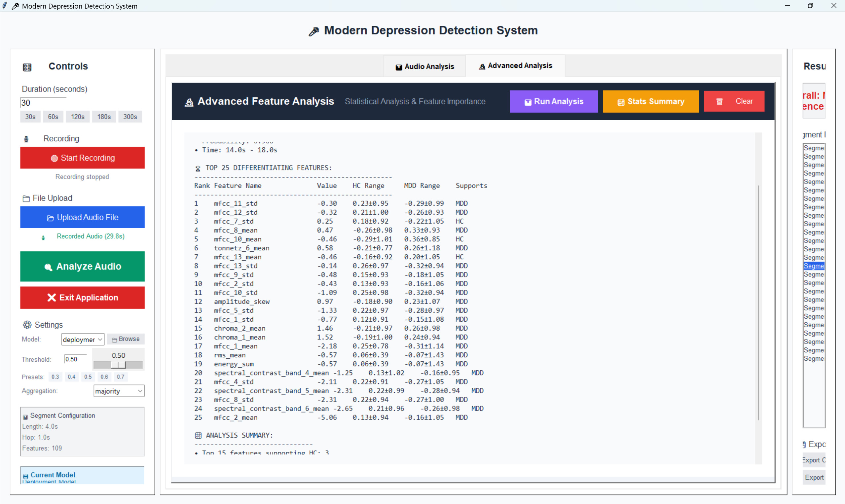Click the trash icon on the Clear button
Screen dimensions: 845x504
tap(719, 101)
